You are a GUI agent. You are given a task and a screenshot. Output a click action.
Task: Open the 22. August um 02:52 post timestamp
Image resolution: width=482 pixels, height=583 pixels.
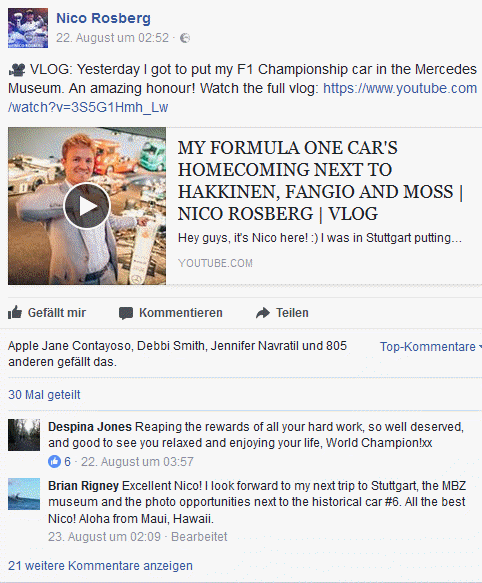[x=112, y=38]
